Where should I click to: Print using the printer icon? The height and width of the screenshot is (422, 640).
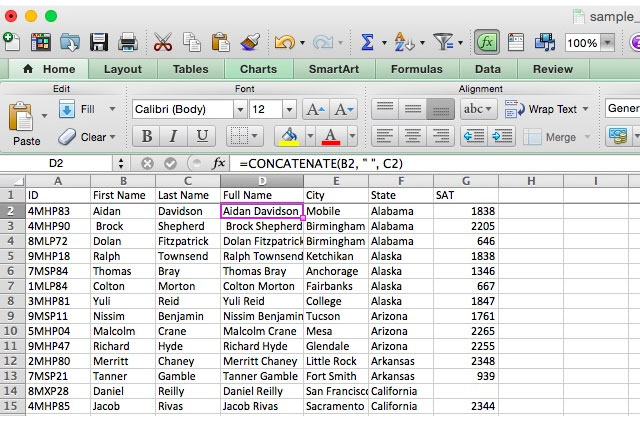point(128,42)
